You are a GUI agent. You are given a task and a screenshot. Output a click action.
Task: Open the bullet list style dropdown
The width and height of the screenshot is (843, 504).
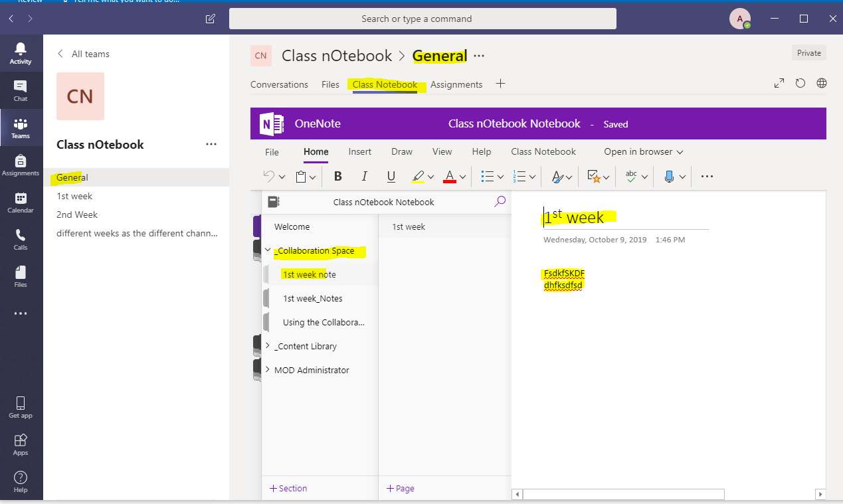(500, 177)
